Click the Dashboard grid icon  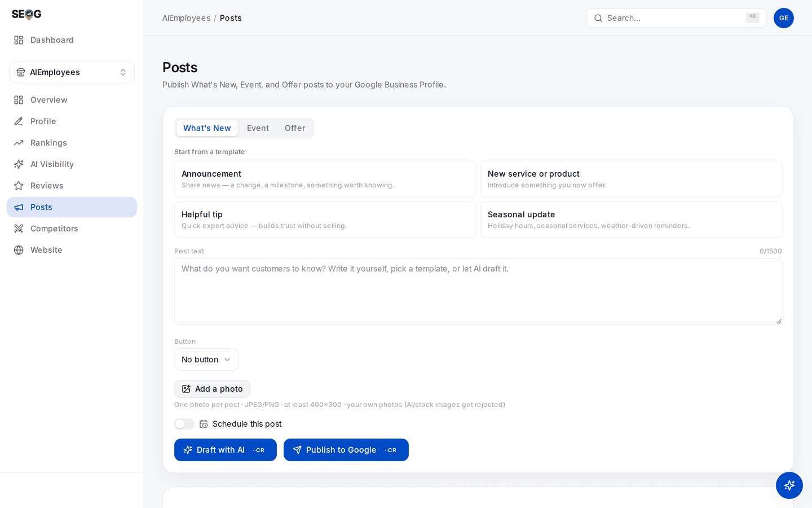tap(19, 40)
